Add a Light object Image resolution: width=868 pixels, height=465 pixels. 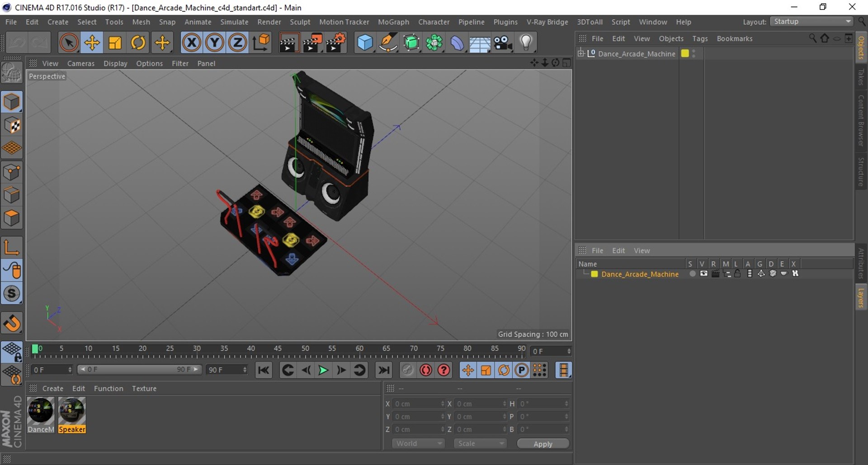coord(526,43)
